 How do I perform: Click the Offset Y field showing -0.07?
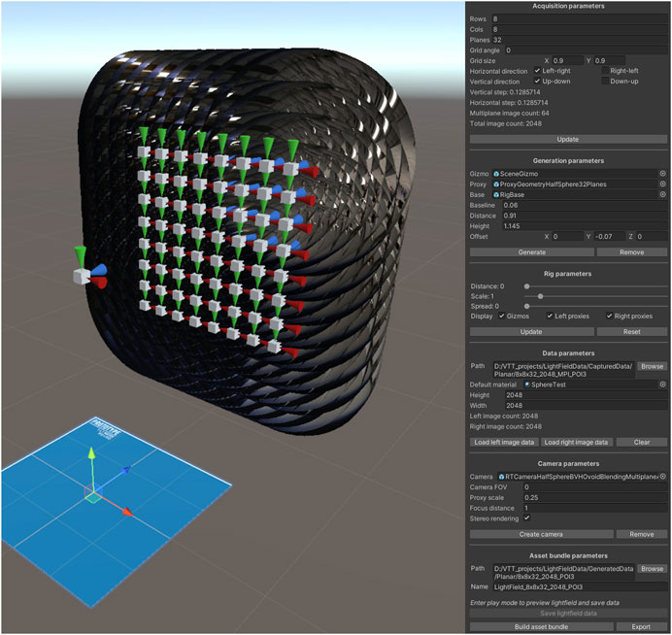pos(609,237)
